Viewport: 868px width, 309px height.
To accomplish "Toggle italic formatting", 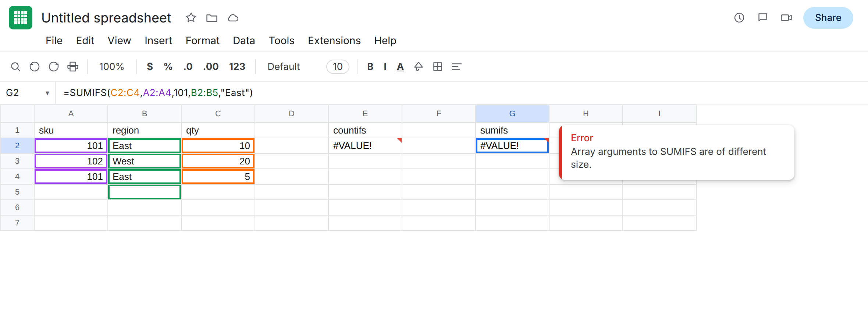I will 385,67.
